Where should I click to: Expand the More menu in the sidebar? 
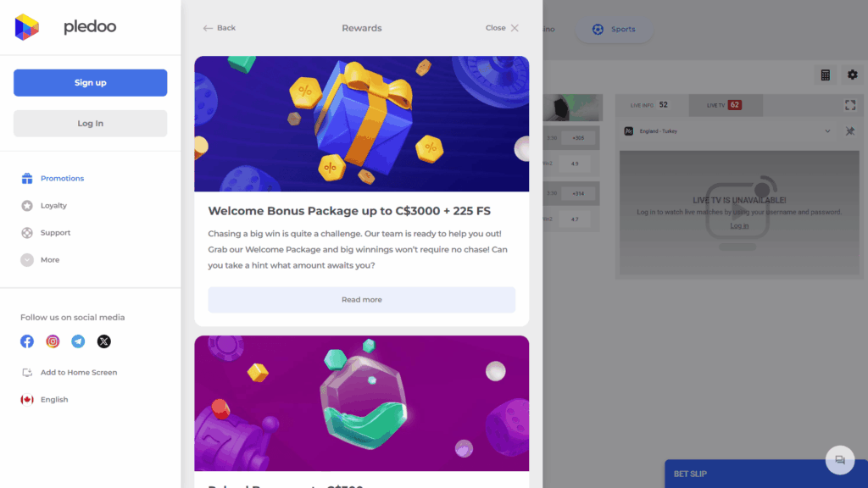49,260
